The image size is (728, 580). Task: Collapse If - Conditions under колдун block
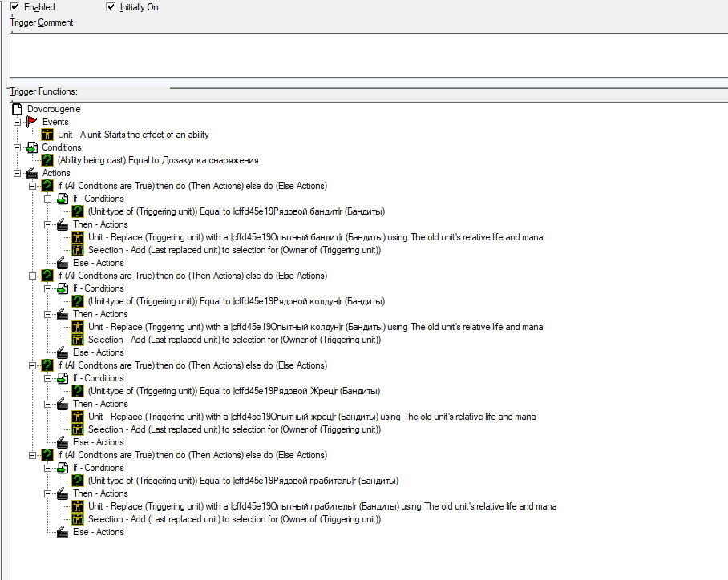coord(48,288)
